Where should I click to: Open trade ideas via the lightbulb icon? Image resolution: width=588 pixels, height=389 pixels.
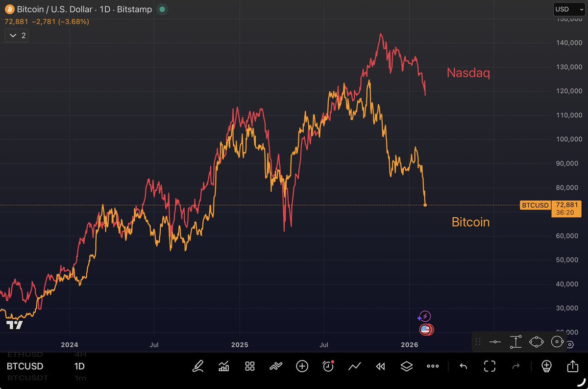(x=546, y=366)
